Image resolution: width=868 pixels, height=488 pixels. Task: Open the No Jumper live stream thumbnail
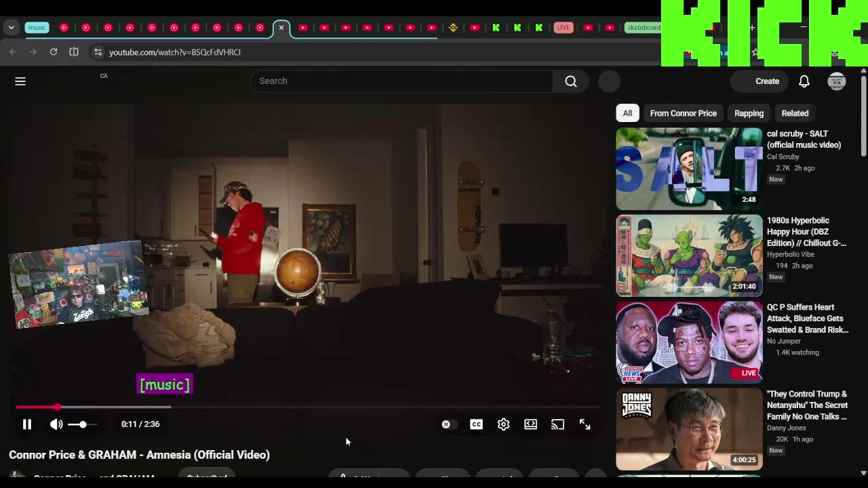689,342
